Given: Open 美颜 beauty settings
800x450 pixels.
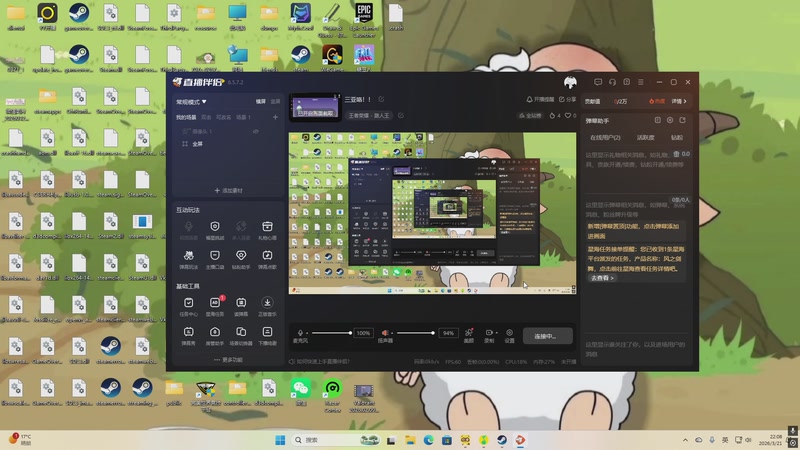Looking at the screenshot, I should pyautogui.click(x=468, y=335).
